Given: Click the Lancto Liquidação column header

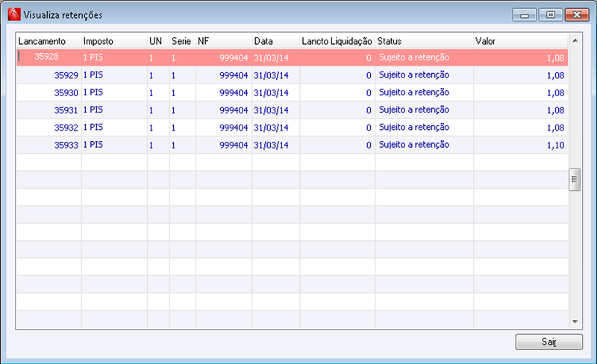Looking at the screenshot, I should 337,41.
